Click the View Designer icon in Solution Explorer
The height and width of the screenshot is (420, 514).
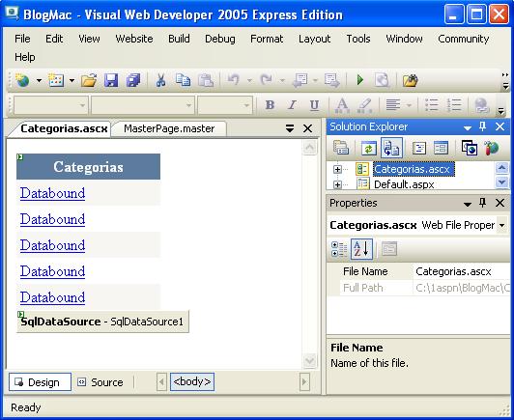441,148
